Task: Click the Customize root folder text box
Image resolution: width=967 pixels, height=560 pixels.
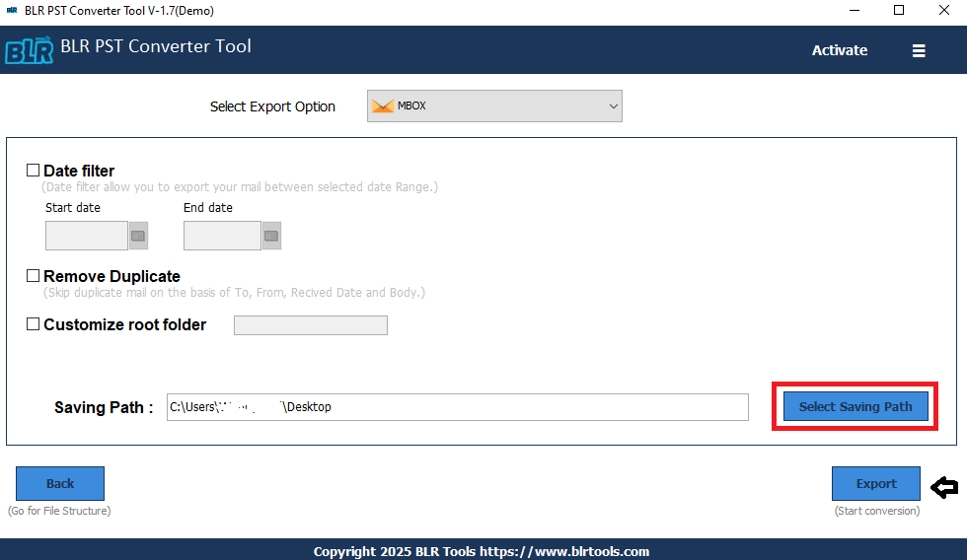Action: point(311,325)
